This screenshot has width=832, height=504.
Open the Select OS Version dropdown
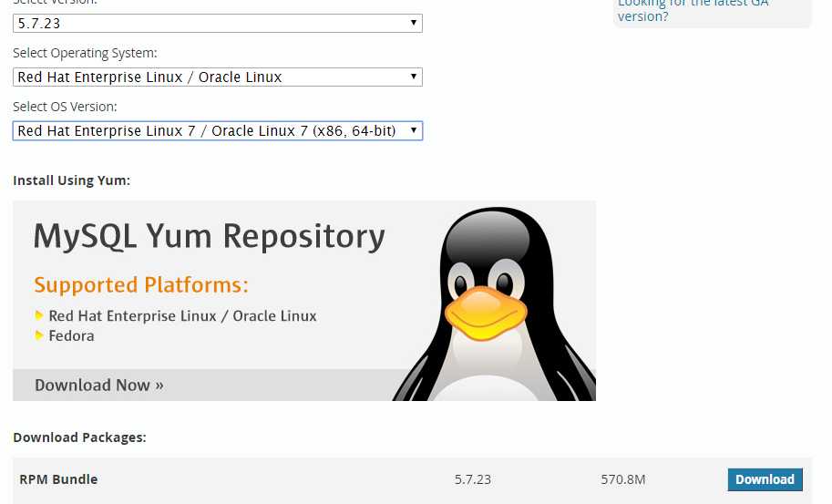click(x=218, y=130)
